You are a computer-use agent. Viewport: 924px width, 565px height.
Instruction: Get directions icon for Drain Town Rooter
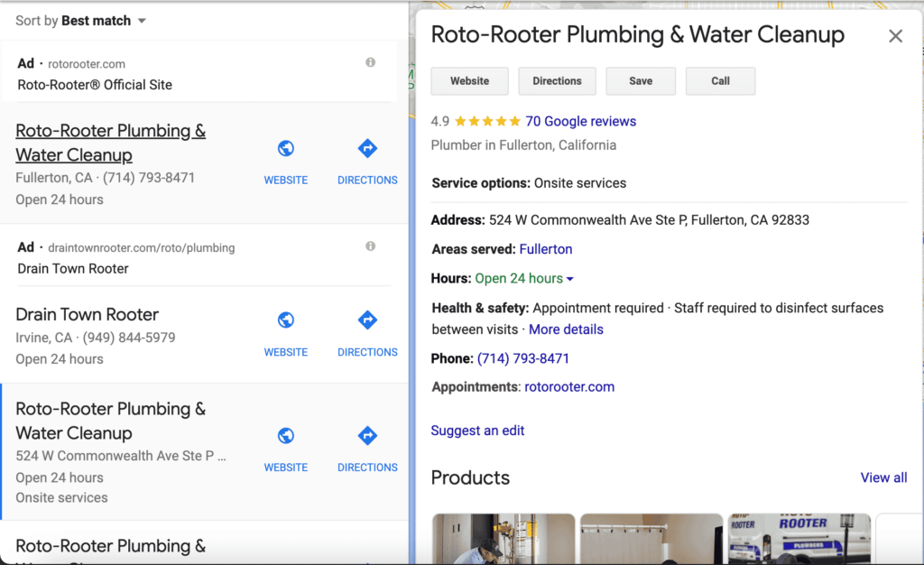click(367, 320)
